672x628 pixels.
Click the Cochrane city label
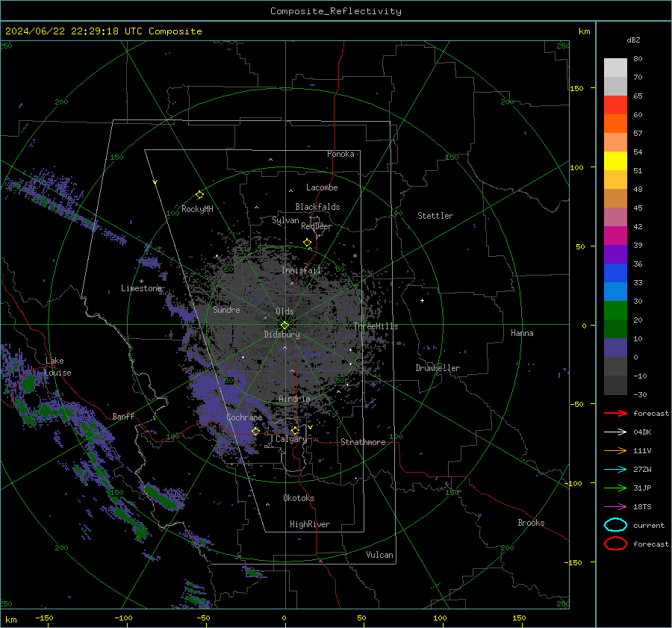tap(244, 417)
